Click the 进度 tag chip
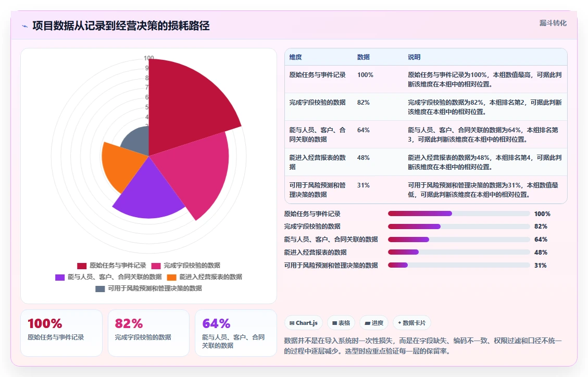 tap(374, 323)
